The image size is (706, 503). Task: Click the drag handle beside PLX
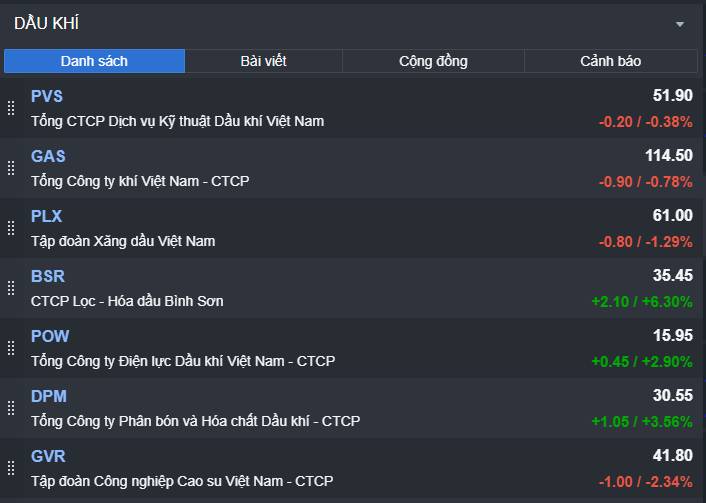pyautogui.click(x=11, y=228)
